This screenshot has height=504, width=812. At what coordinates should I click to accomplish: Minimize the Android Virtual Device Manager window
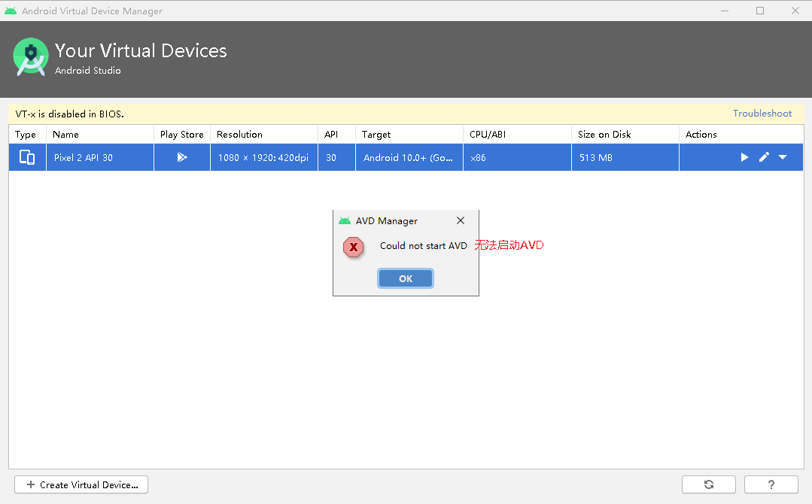coord(725,11)
